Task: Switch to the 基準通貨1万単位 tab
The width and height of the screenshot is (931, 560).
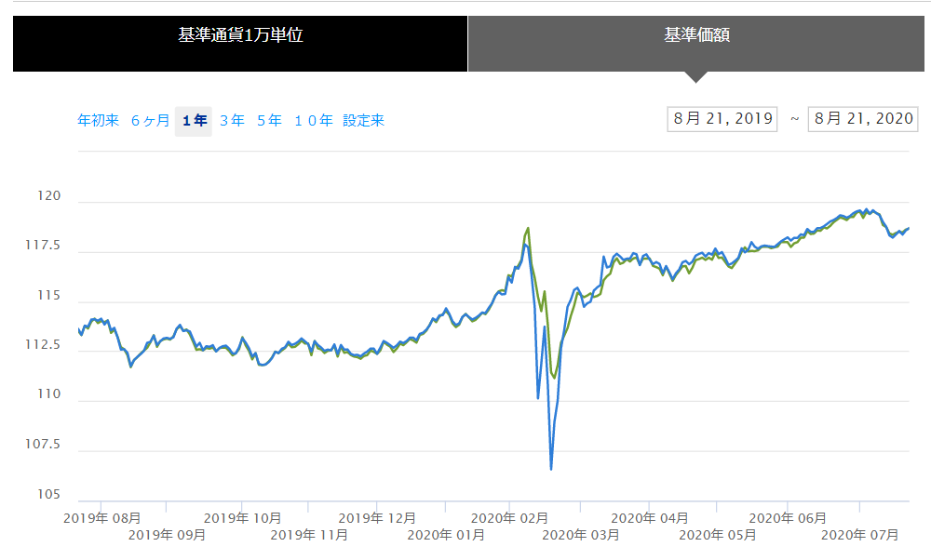Action: pyautogui.click(x=240, y=44)
